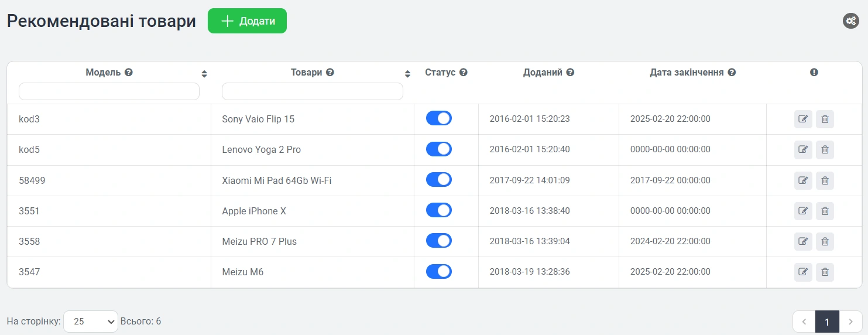Click the edit icon for Sony Vaio Flip 15
The image size is (868, 335).
tap(803, 119)
